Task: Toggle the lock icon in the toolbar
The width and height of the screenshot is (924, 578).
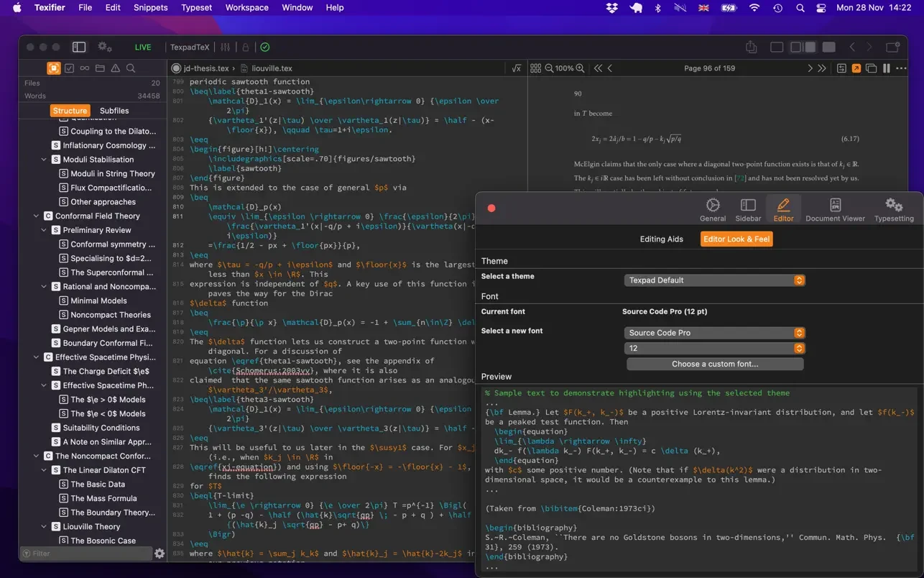Action: [x=245, y=47]
